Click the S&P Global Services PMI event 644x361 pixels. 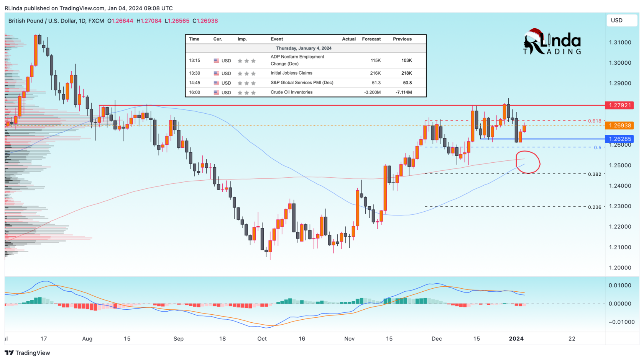click(x=302, y=83)
